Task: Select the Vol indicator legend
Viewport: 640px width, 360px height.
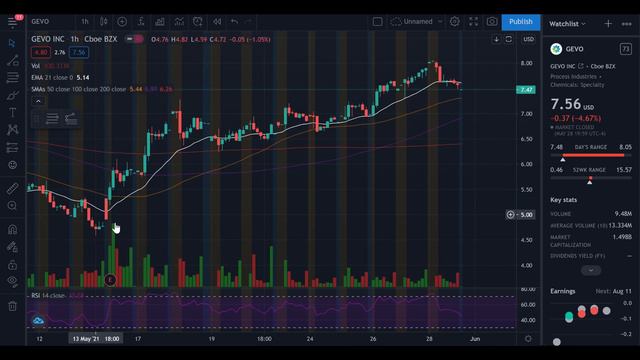Action: tap(50, 66)
